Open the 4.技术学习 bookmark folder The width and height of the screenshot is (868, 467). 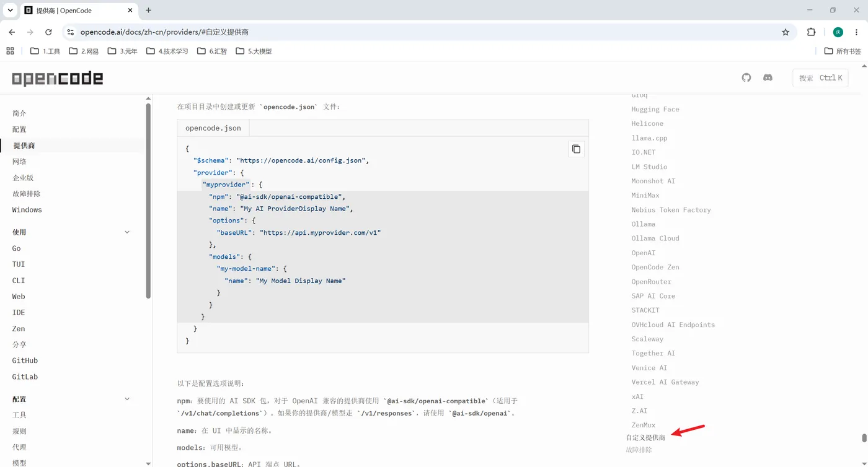167,51
